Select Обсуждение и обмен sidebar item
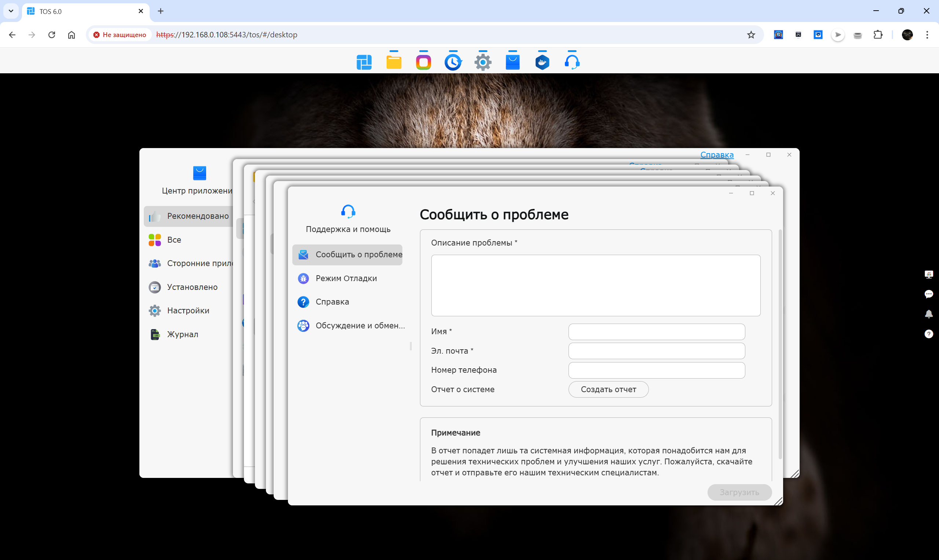This screenshot has width=939, height=560. point(360,325)
